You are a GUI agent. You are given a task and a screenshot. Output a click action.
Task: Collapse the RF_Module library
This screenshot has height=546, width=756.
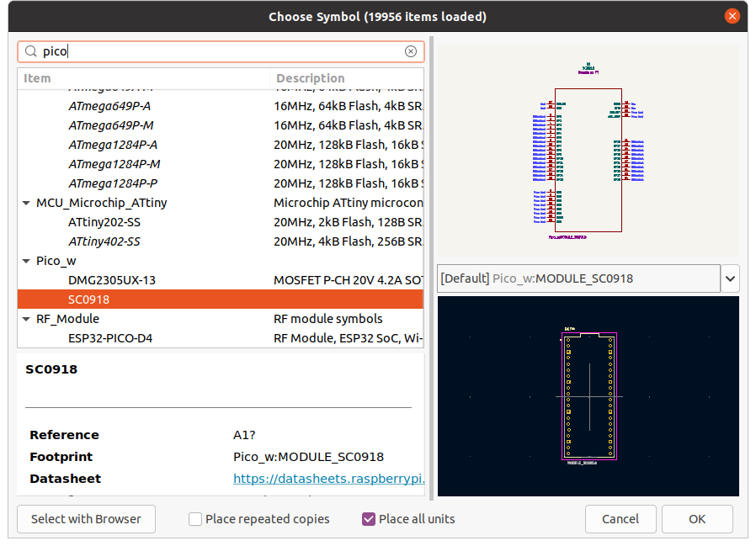[x=26, y=319]
